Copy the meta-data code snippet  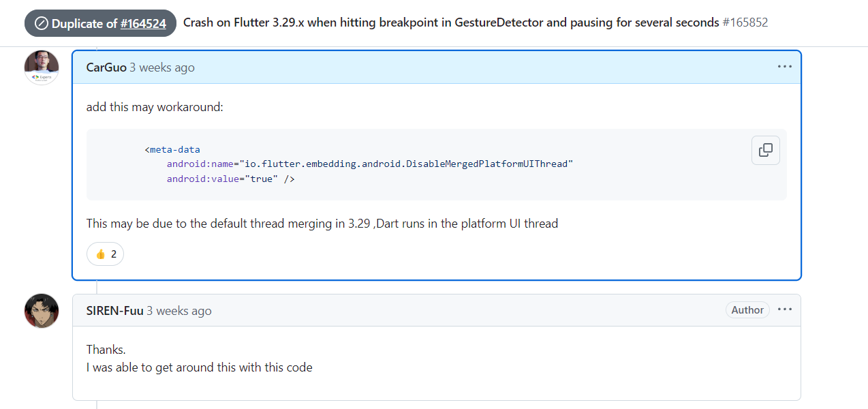point(765,150)
